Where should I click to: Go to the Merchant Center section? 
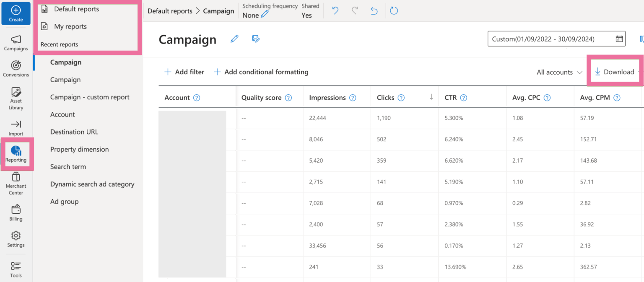pyautogui.click(x=16, y=183)
